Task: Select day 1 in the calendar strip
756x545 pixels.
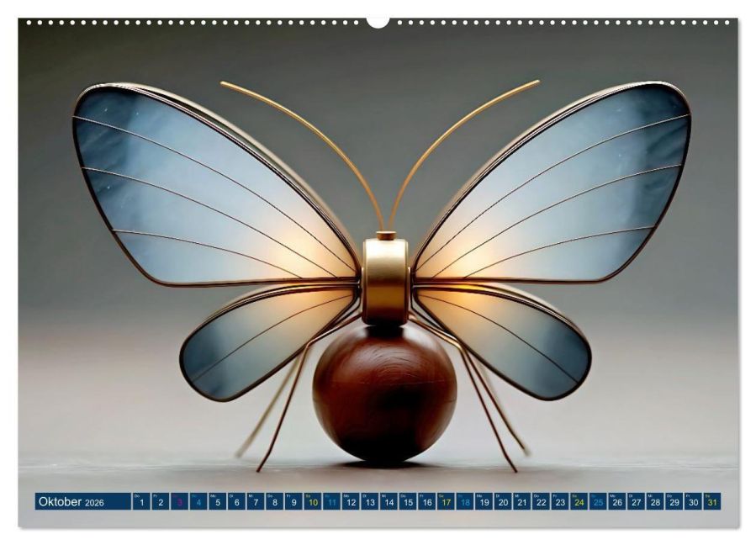Action: (141, 501)
